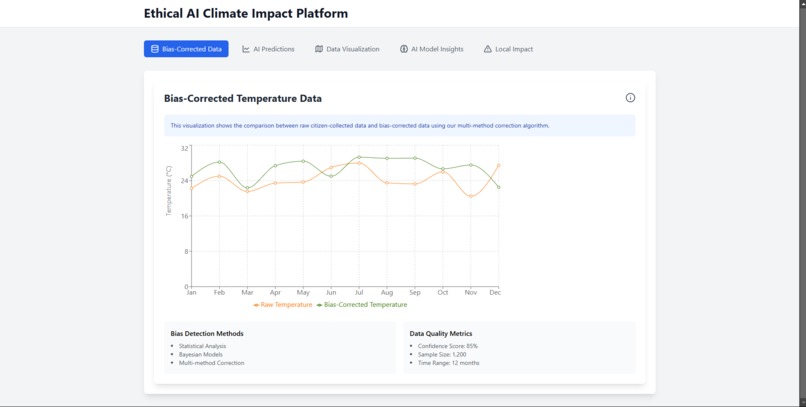Click the circle icon beside AI Model Insights
The width and height of the screenshot is (806, 407).
coord(404,49)
